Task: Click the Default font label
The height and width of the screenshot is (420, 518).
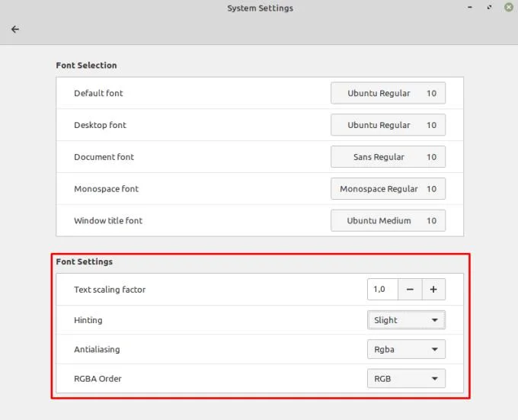Action: [x=98, y=93]
